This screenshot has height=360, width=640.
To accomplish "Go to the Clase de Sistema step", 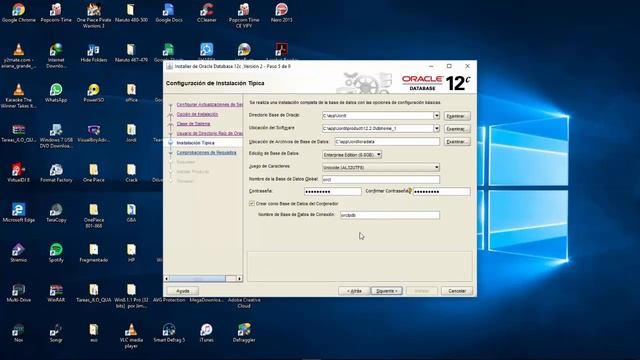I will coord(193,124).
